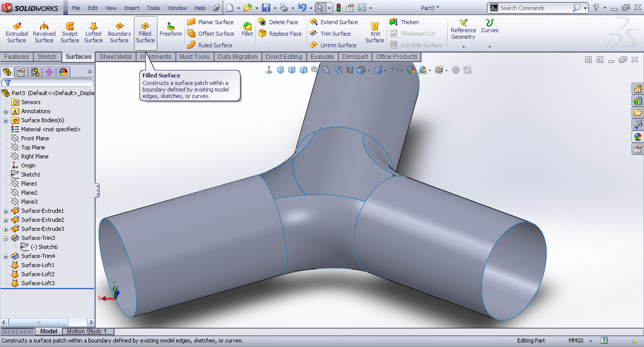
Task: Select the Revolved Surface tool
Action: click(44, 33)
